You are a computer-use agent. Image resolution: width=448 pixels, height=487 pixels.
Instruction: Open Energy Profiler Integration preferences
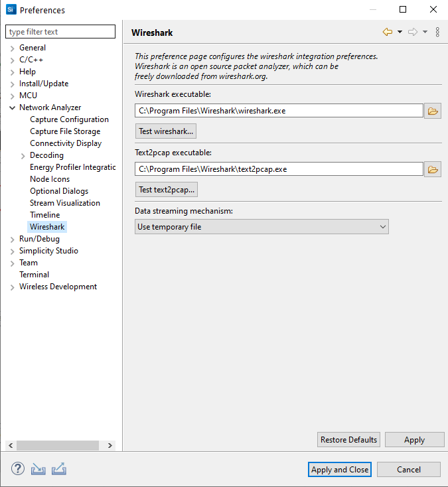tap(73, 167)
